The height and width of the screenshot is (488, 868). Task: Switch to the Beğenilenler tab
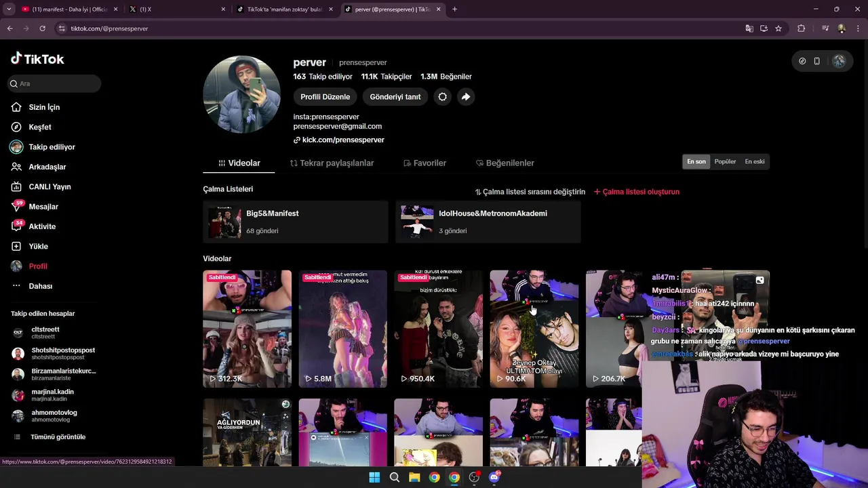tap(505, 163)
